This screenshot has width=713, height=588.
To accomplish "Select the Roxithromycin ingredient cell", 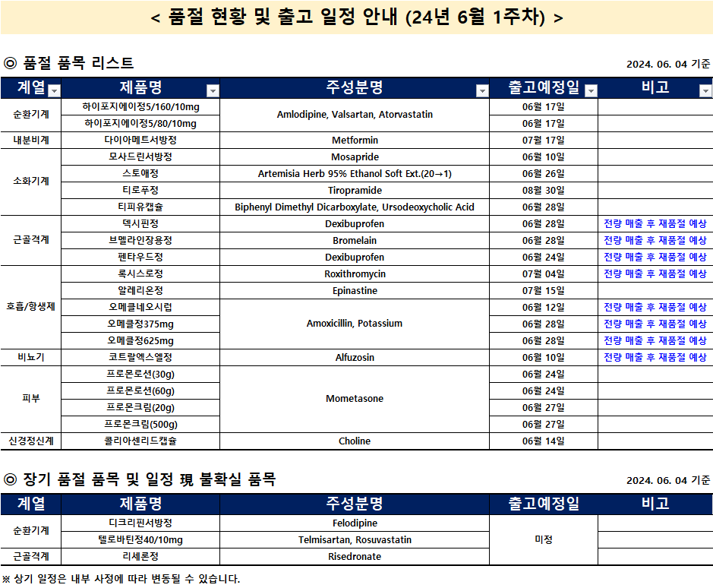I will coord(355,274).
